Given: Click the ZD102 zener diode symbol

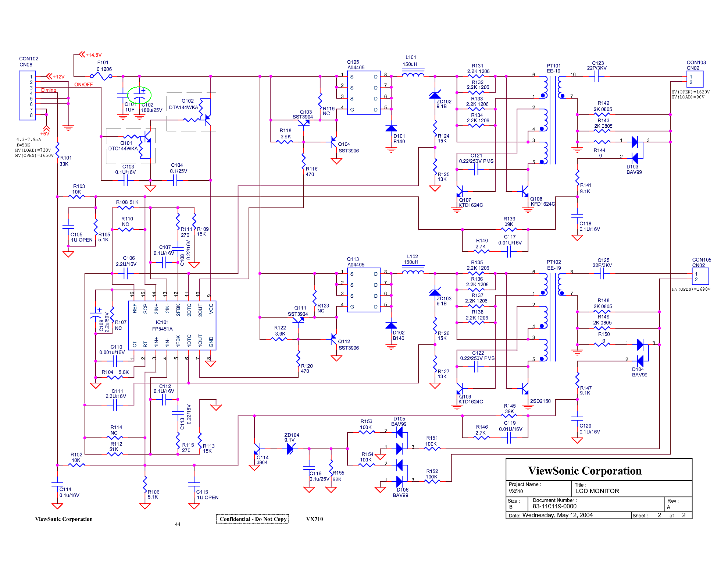Looking at the screenshot, I should pyautogui.click(x=435, y=95).
